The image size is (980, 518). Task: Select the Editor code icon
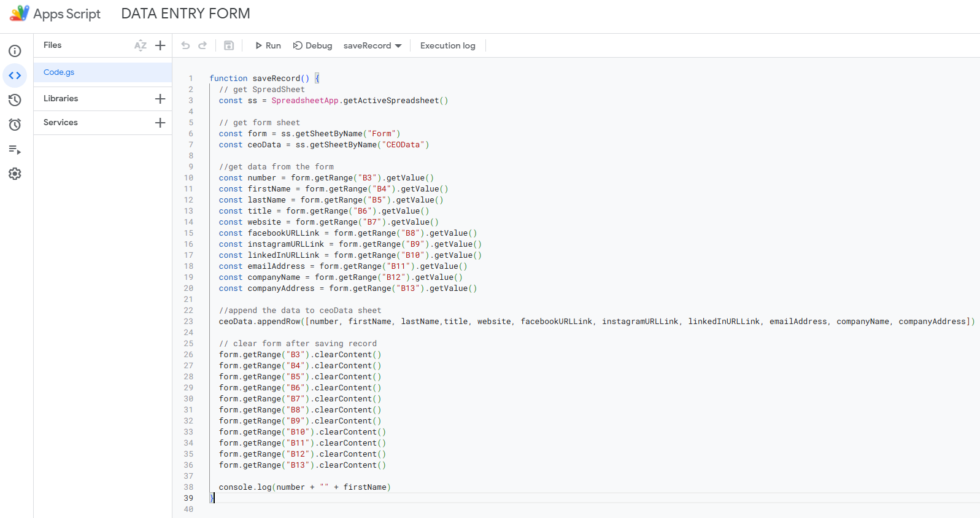click(15, 75)
